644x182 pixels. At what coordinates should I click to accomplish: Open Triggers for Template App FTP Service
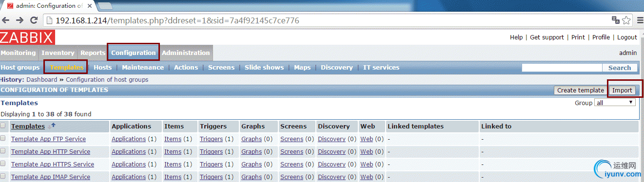(211, 139)
